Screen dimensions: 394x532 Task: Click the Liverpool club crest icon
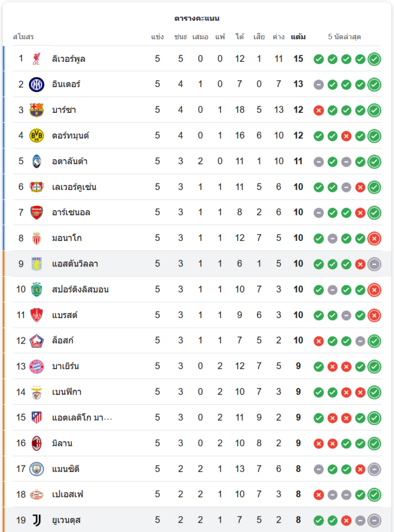coord(36,59)
